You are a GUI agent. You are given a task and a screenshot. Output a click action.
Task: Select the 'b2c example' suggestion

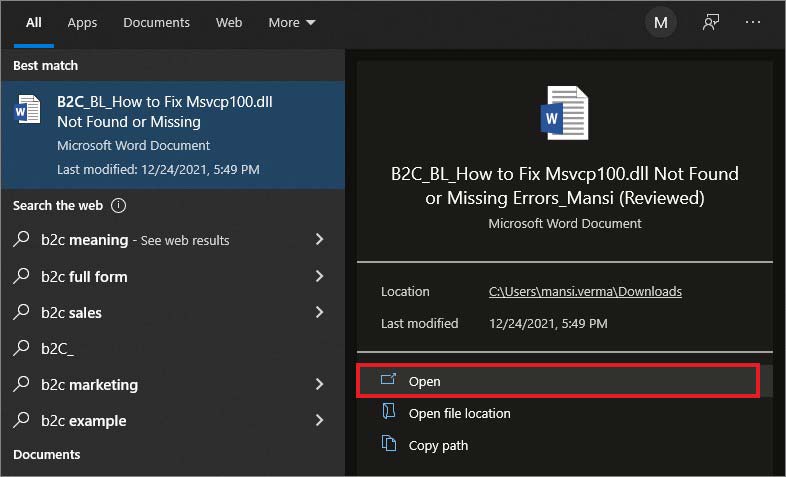(x=173, y=420)
